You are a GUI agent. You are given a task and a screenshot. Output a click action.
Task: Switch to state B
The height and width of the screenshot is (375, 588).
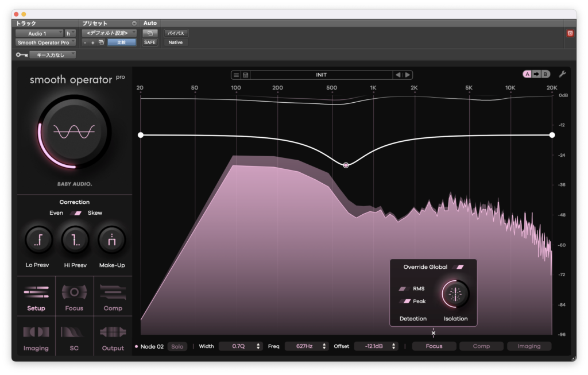tap(546, 74)
